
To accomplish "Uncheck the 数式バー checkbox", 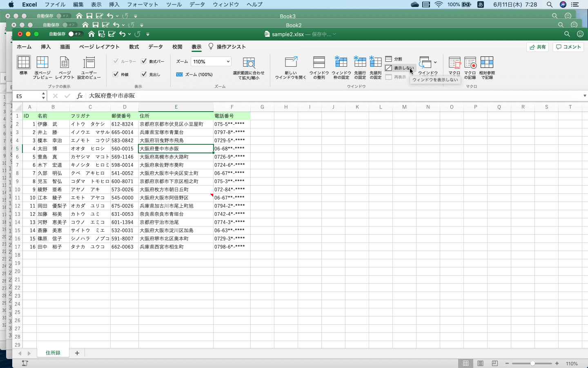I will (145, 61).
